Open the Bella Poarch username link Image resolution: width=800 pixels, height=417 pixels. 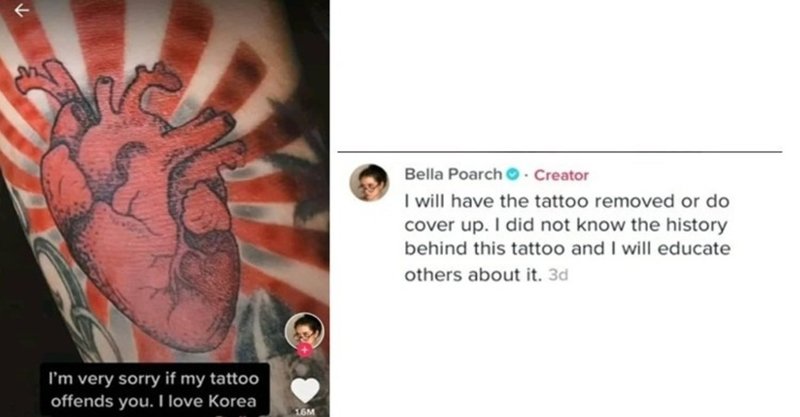(453, 175)
